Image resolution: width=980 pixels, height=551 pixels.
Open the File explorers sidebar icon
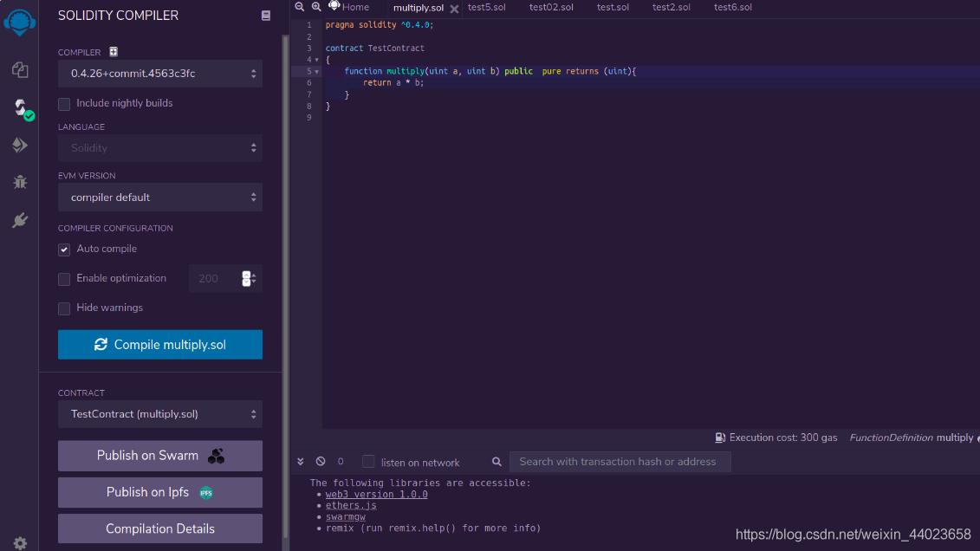coord(20,69)
